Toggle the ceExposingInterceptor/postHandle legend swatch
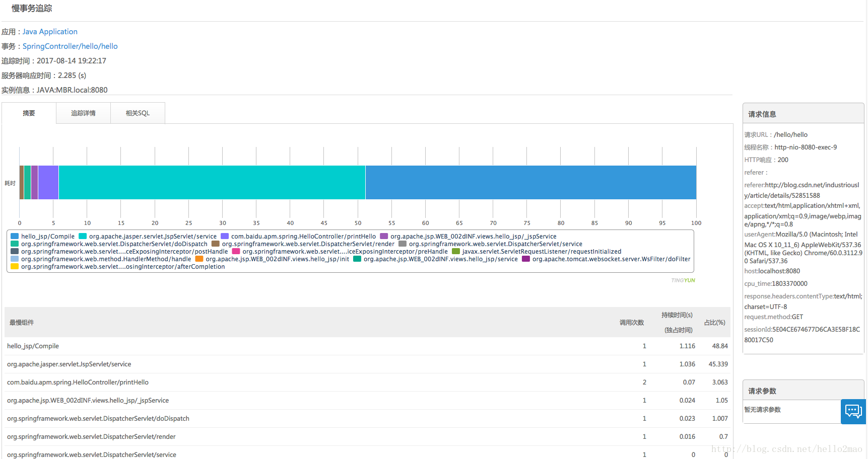868x459 pixels. (x=15, y=251)
